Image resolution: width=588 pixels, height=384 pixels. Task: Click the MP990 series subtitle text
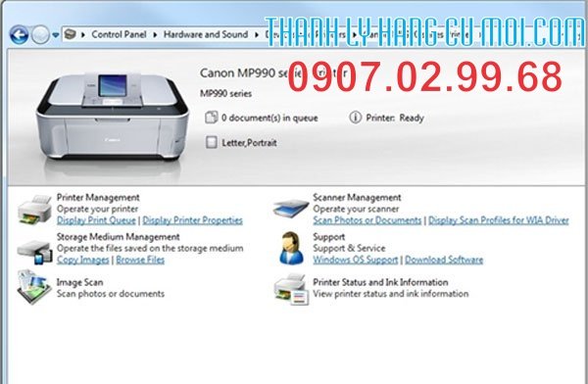pos(225,94)
